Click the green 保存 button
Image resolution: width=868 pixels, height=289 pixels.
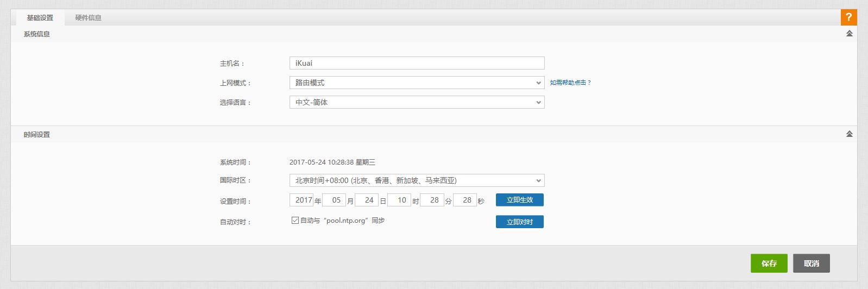(769, 263)
